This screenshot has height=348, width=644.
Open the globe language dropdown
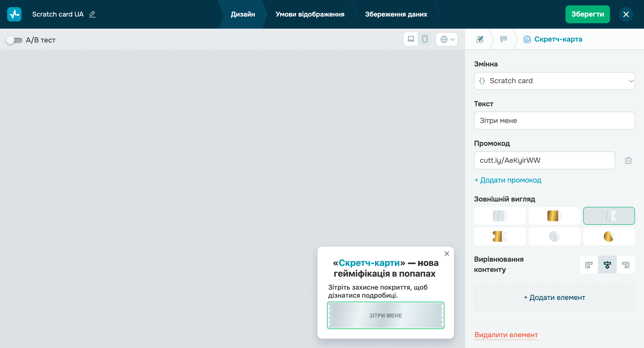[447, 39]
